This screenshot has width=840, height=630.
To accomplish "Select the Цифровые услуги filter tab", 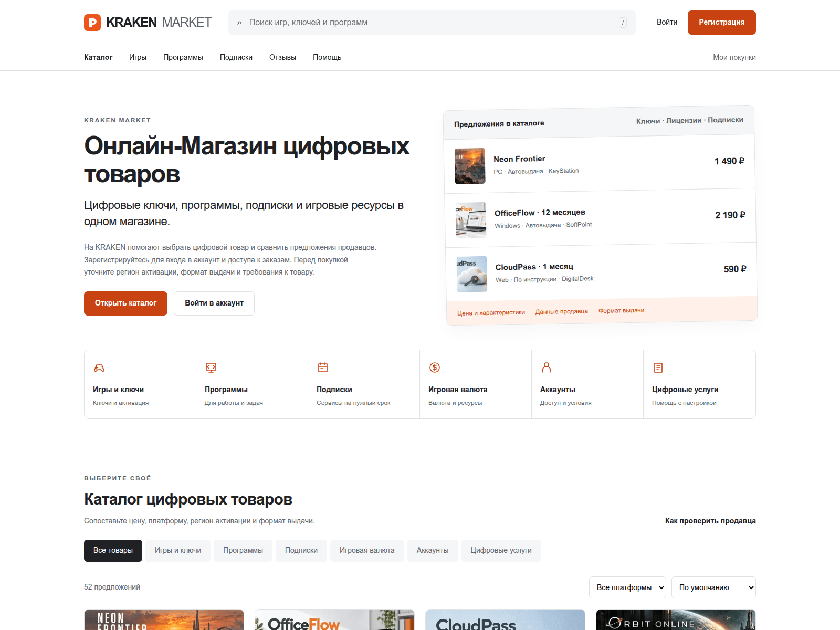I will 501,551.
